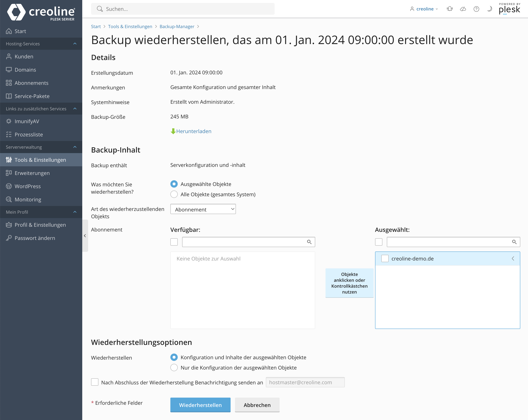Click the notification email field hostmaster@creoline.com
The width and height of the screenshot is (528, 420).
[x=305, y=382]
